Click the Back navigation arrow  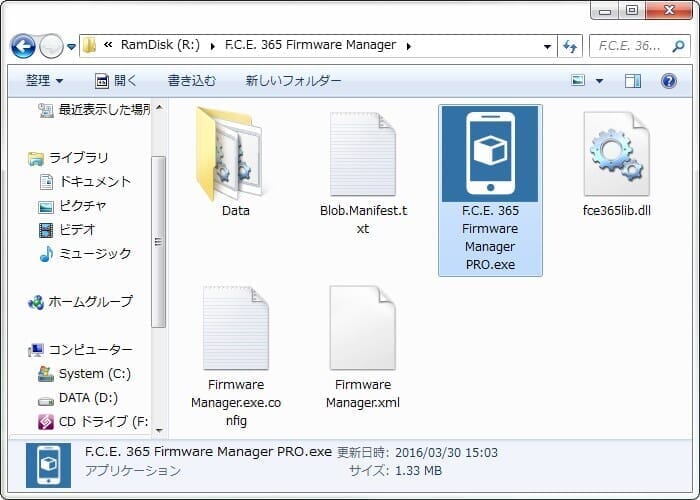click(23, 46)
